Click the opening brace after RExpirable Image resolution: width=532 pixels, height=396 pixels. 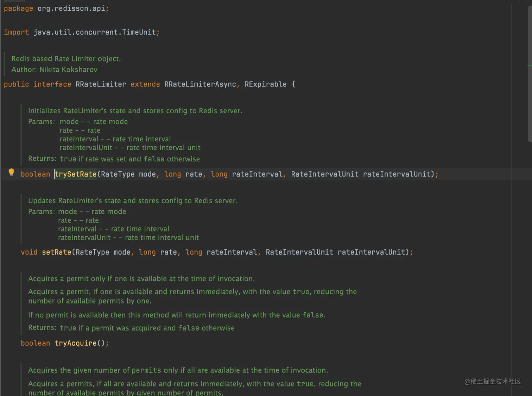(293, 84)
